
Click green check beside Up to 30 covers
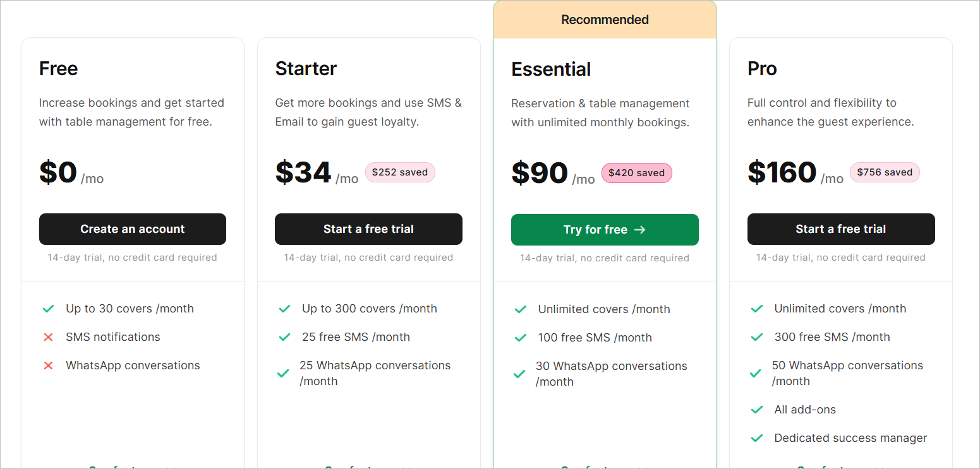(48, 309)
